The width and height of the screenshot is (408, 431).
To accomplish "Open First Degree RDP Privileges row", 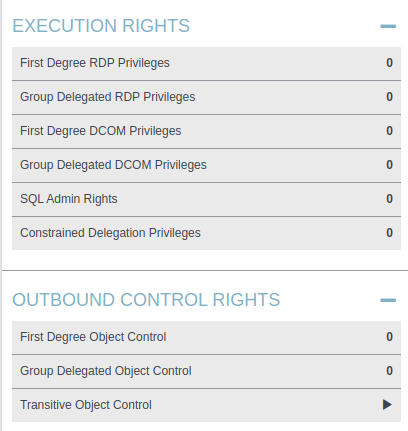I will [206, 63].
